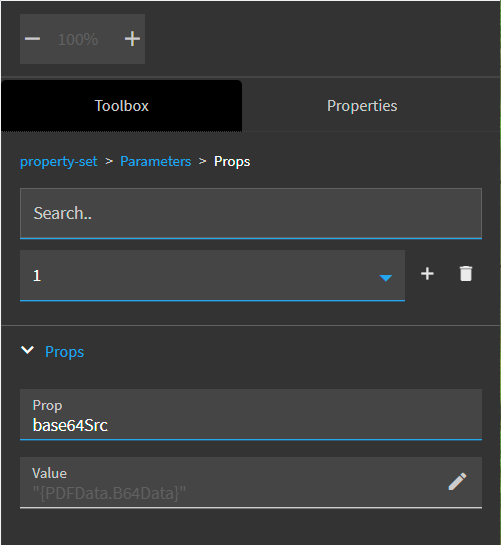The height and width of the screenshot is (545, 501).
Task: Navigate to Parameters breadcrumb link
Action: tap(155, 161)
